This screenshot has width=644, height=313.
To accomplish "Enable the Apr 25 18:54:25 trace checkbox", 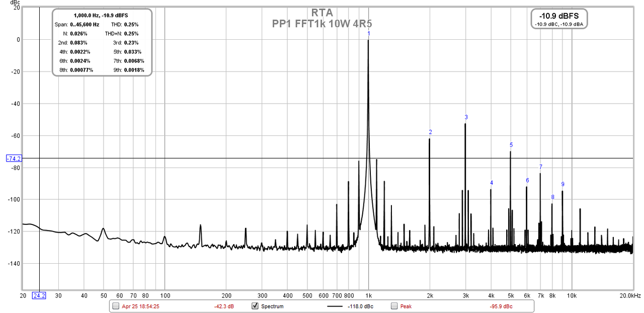I will click(116, 306).
